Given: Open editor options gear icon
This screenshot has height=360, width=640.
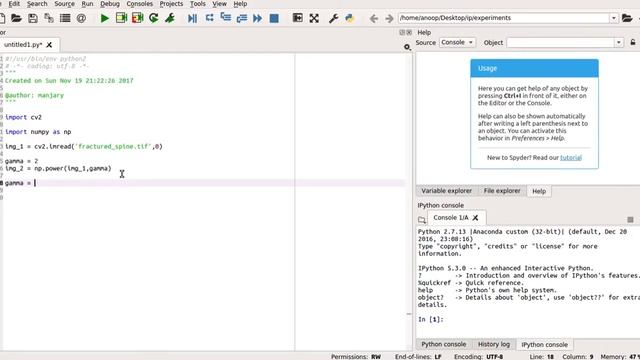Looking at the screenshot, I should click(407, 47).
